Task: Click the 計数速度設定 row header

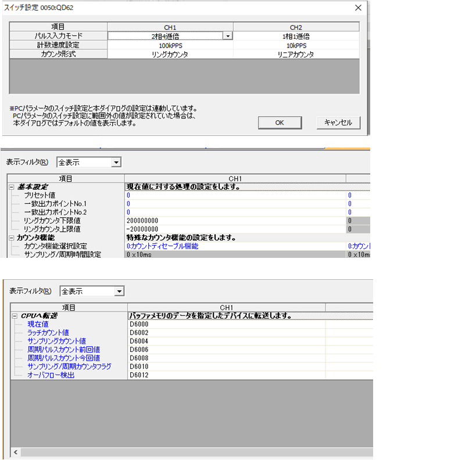Action: 58,45
